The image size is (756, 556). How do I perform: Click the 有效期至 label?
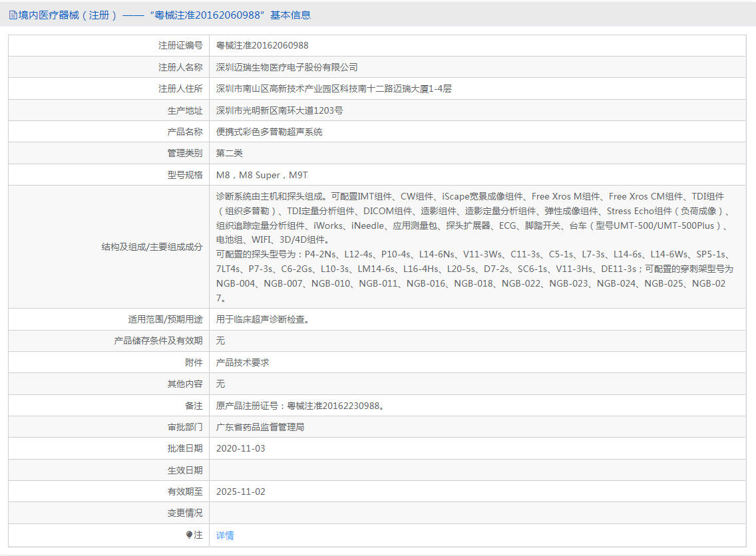pyautogui.click(x=185, y=492)
